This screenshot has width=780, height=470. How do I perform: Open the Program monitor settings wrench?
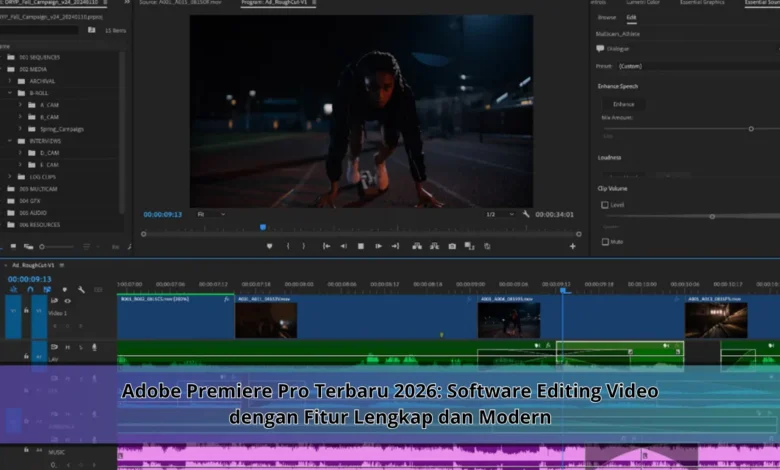(526, 214)
